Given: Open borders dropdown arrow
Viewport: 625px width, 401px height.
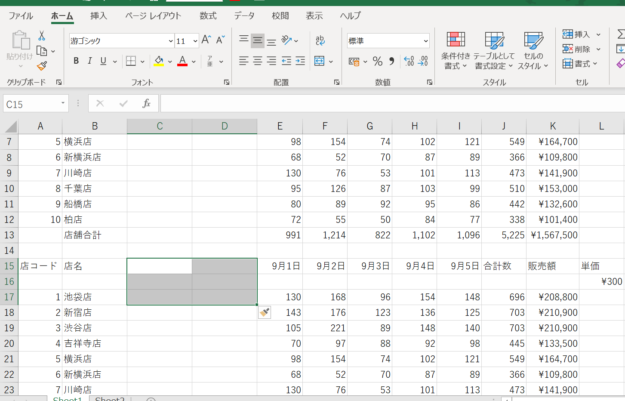Looking at the screenshot, I should [x=142, y=62].
